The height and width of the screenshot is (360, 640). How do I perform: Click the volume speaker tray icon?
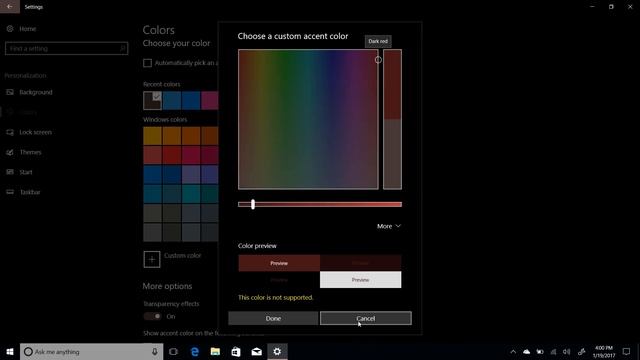tap(567, 352)
